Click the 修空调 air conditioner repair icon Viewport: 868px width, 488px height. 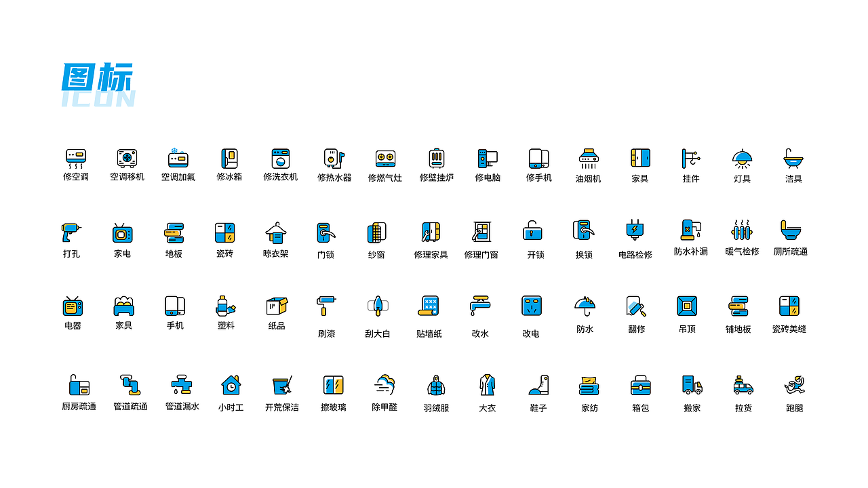(76, 159)
